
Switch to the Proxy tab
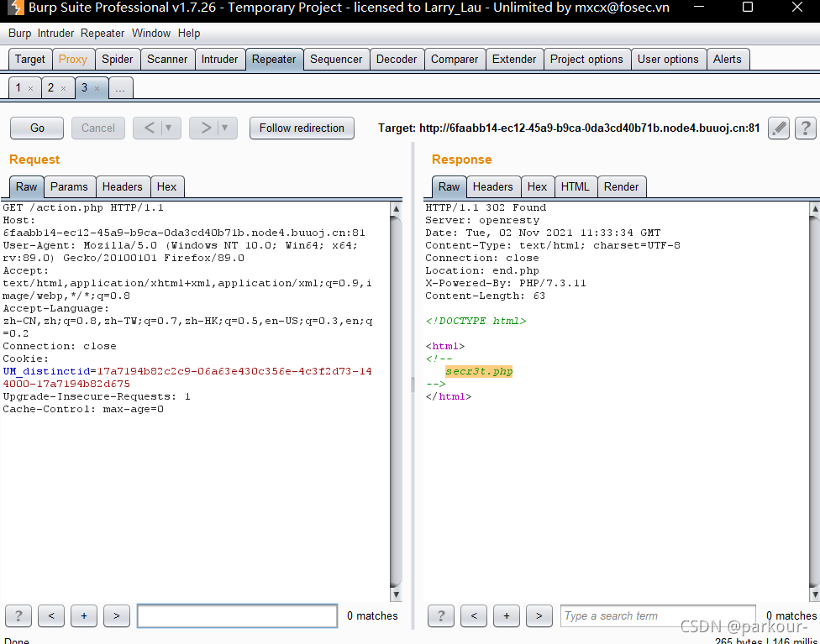click(73, 59)
